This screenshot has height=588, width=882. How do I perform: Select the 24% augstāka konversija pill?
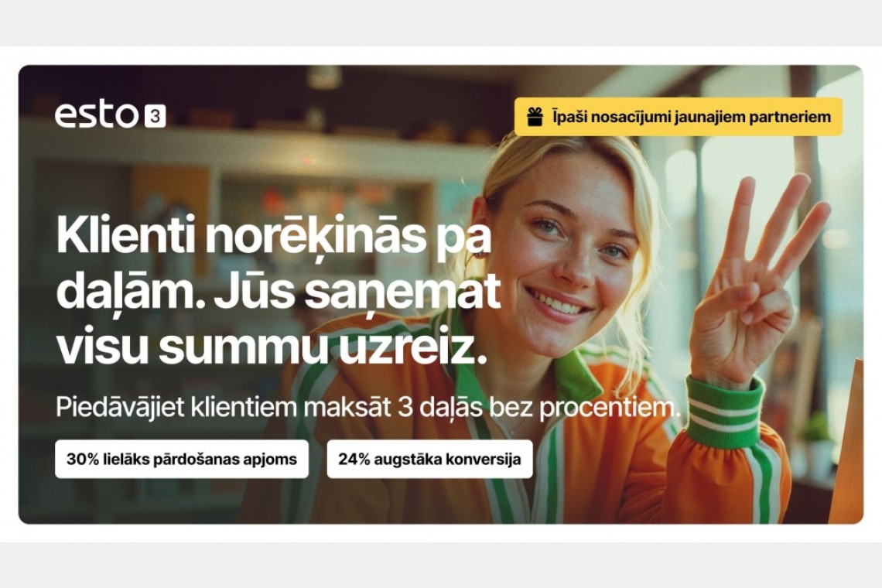click(429, 459)
